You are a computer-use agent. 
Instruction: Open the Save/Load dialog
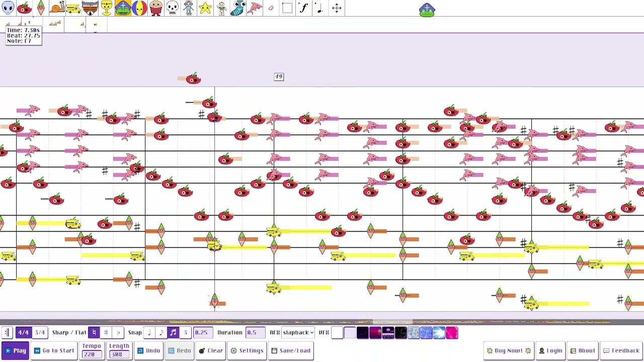[291, 350]
